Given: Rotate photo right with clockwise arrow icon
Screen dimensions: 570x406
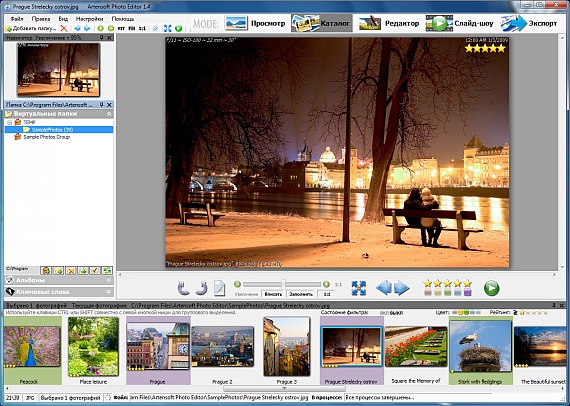Looking at the screenshot, I should [201, 288].
